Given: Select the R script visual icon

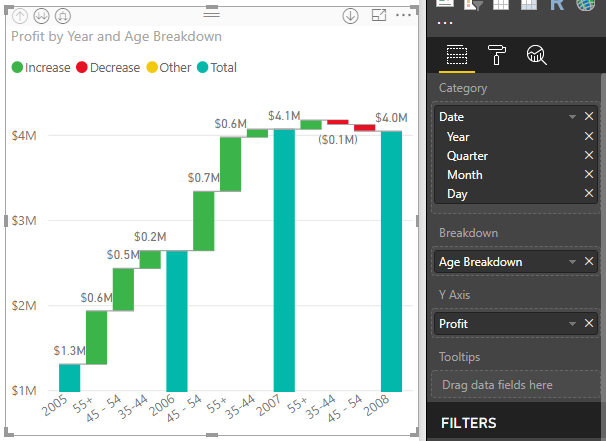Looking at the screenshot, I should (x=556, y=5).
